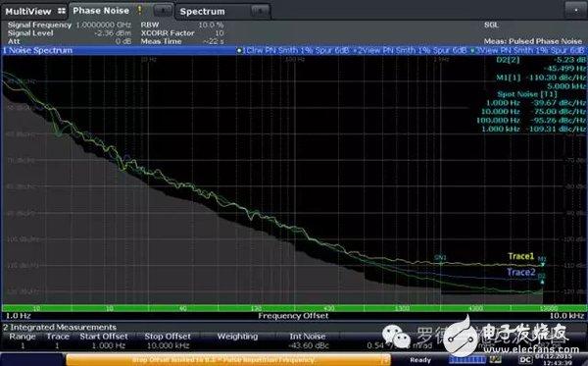
Task: Toggle the Trace 1 Clrw indicator dot
Action: pyautogui.click(x=239, y=50)
